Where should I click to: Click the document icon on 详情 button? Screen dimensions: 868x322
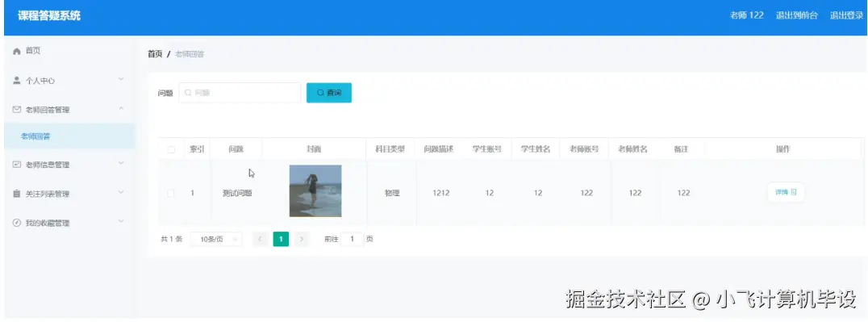[794, 192]
